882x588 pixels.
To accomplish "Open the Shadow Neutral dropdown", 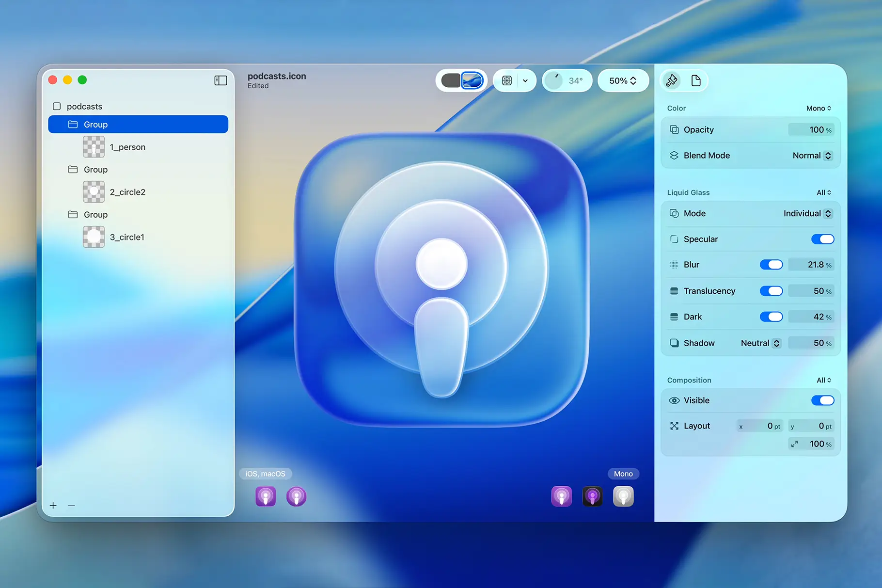I will click(x=761, y=343).
